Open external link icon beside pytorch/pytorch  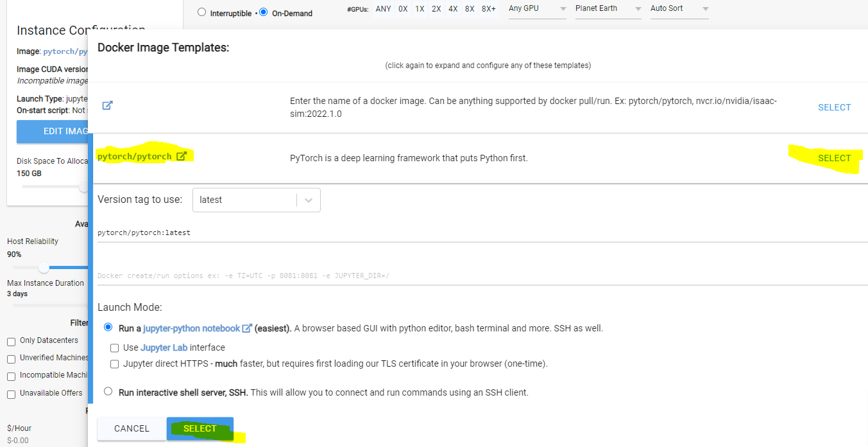click(x=182, y=156)
